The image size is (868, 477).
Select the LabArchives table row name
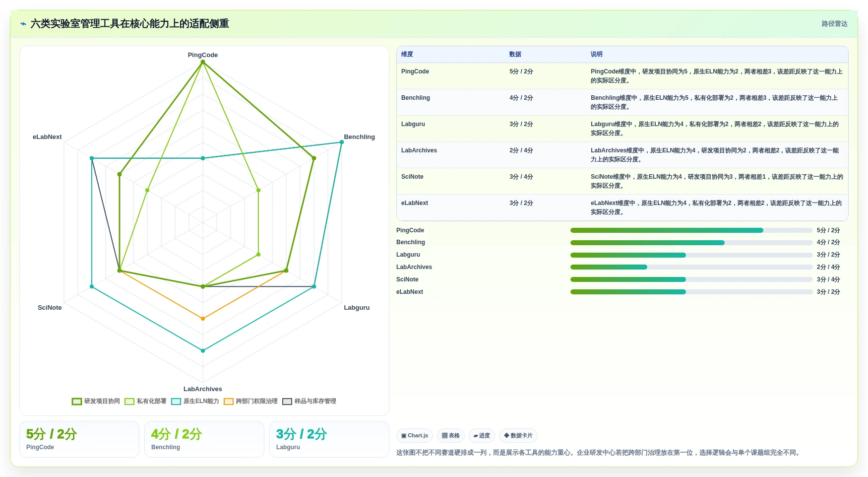point(419,150)
